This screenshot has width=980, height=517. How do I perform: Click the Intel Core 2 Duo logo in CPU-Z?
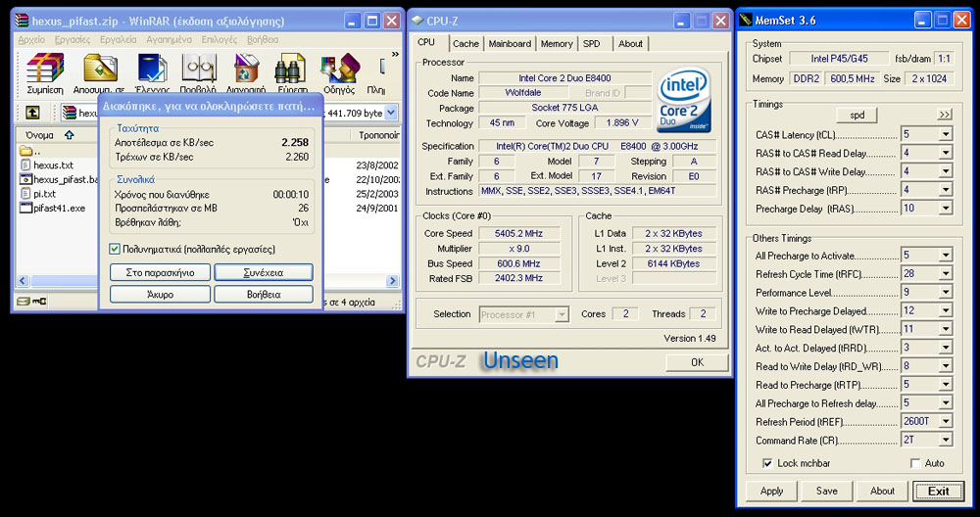tap(684, 100)
